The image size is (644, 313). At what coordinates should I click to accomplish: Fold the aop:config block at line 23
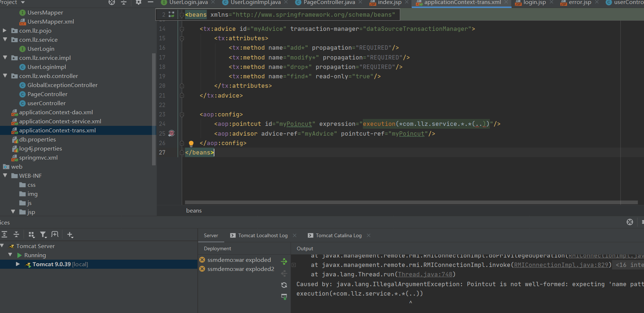click(x=182, y=114)
